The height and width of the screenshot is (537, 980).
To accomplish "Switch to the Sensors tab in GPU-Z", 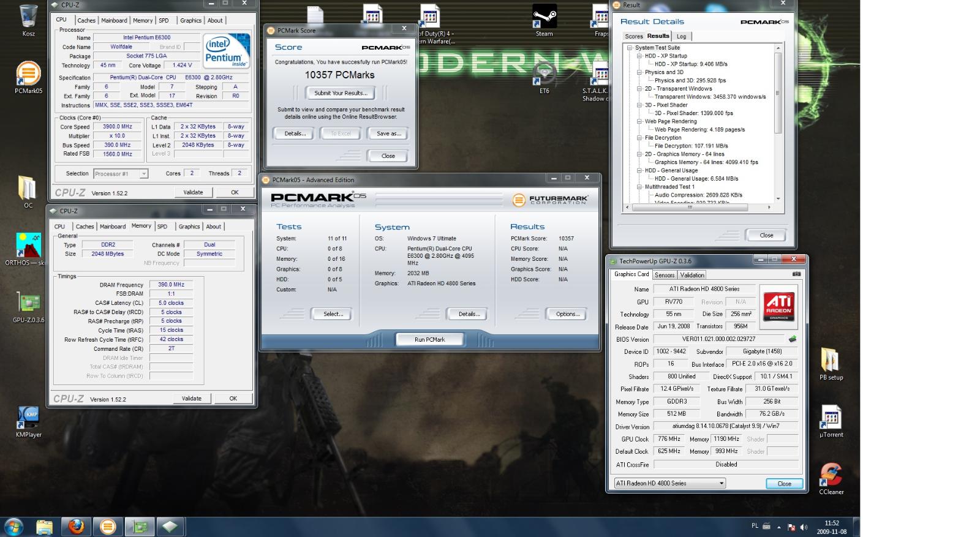I will (x=665, y=275).
